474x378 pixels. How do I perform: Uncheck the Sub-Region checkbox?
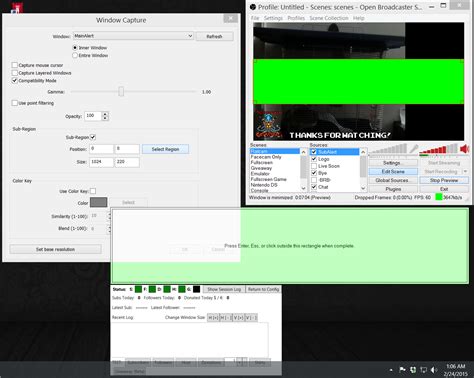point(93,137)
